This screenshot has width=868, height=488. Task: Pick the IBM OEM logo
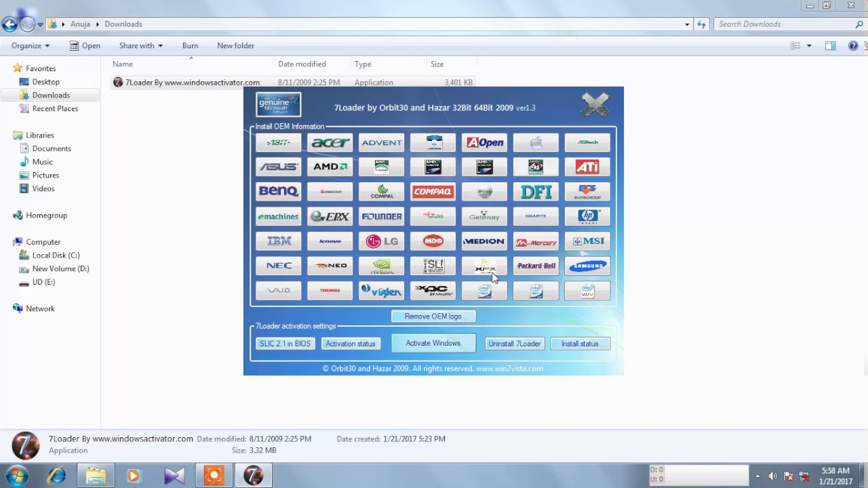tap(279, 241)
